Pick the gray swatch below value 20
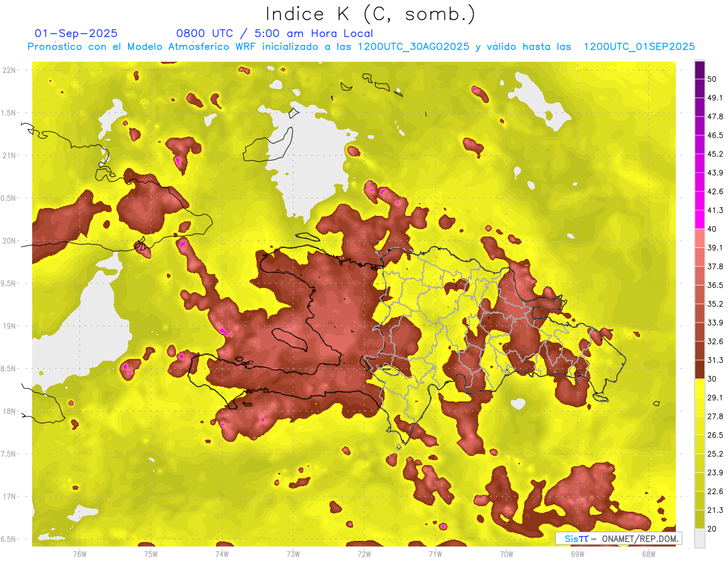 [699, 538]
